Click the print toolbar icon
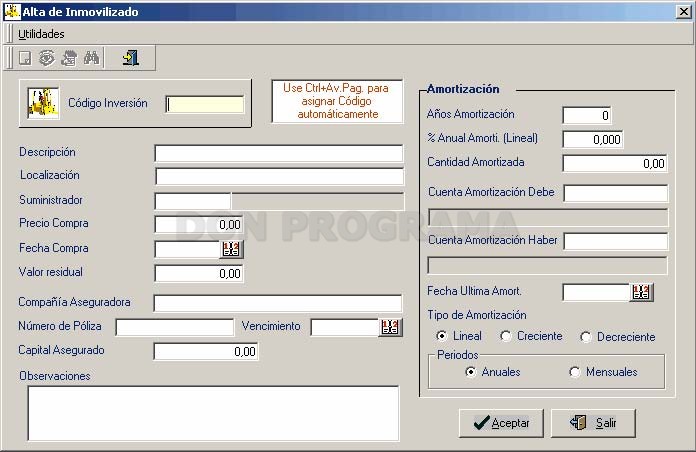Image resolution: width=696 pixels, height=452 pixels. pos(69,58)
